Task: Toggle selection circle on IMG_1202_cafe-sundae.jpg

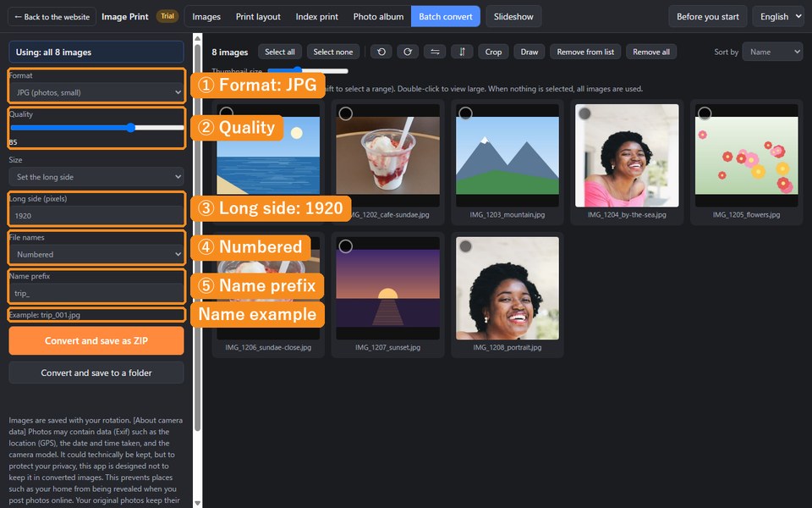Action: [345, 113]
